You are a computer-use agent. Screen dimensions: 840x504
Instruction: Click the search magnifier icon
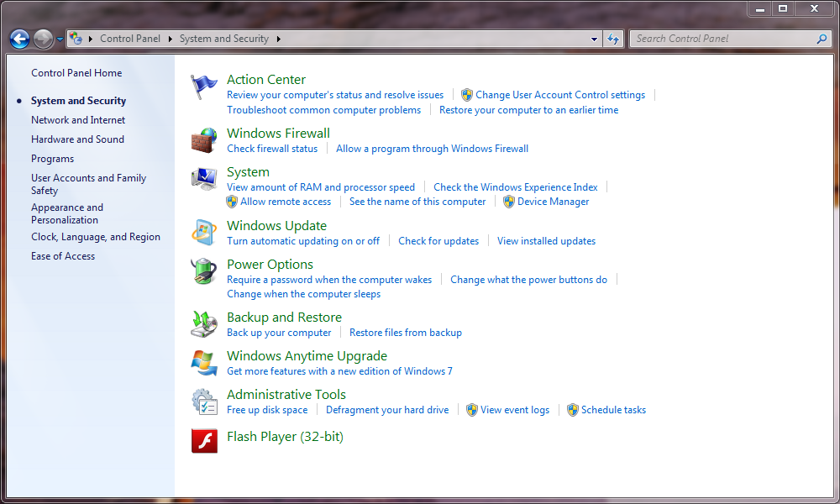pos(822,39)
